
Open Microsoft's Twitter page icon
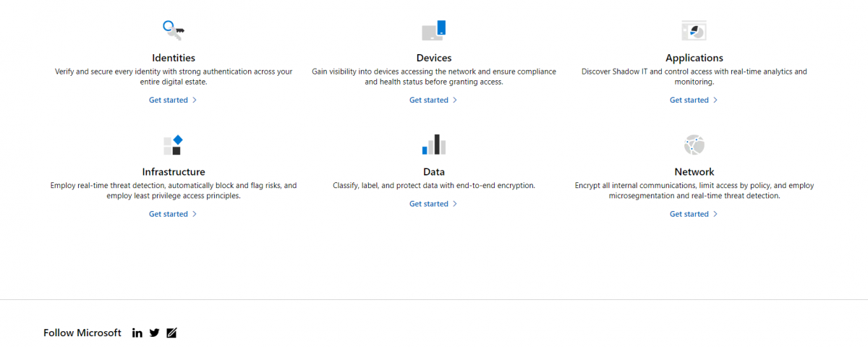(154, 333)
